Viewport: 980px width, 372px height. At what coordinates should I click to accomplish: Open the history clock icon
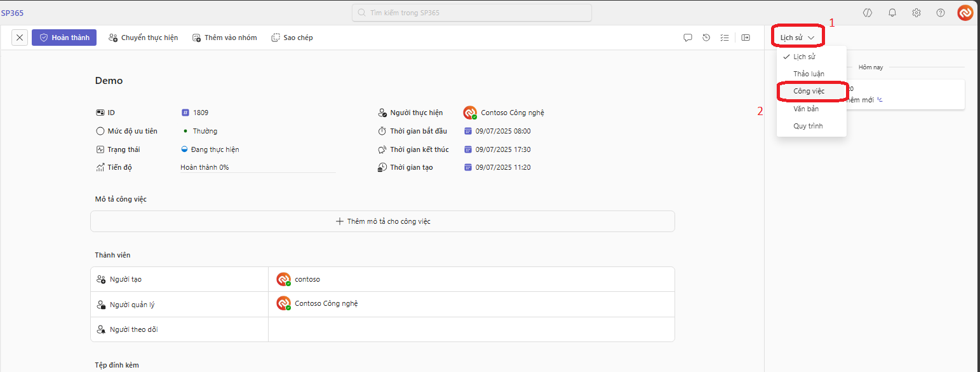pyautogui.click(x=706, y=38)
